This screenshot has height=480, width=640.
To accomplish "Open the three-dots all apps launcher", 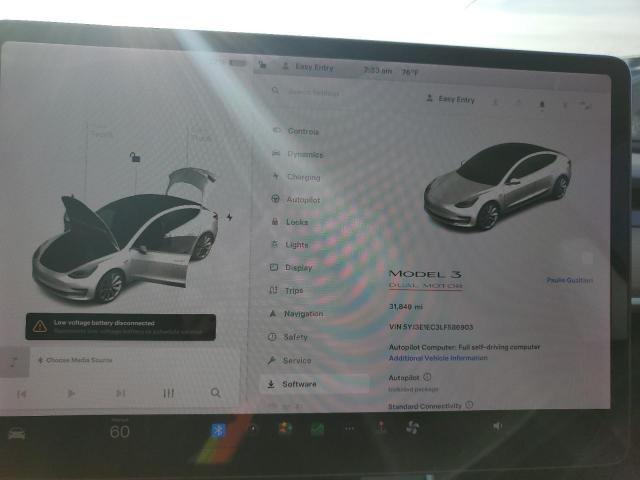I will click(x=349, y=429).
